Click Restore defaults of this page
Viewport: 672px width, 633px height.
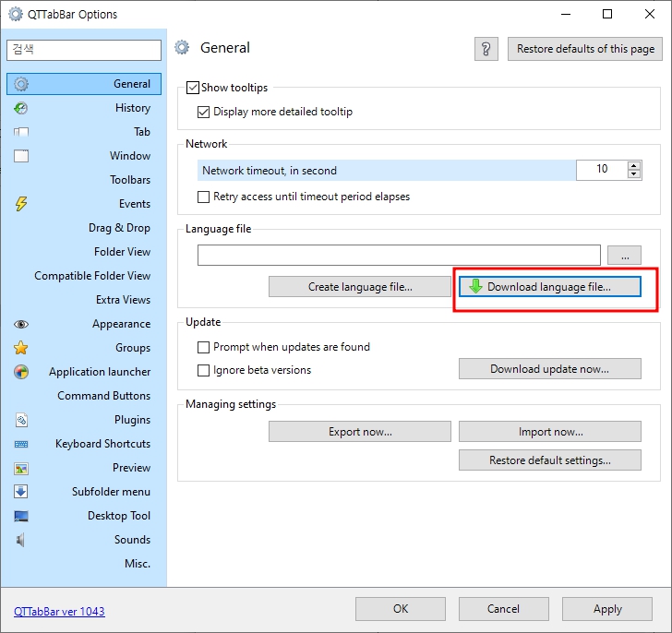click(x=585, y=49)
